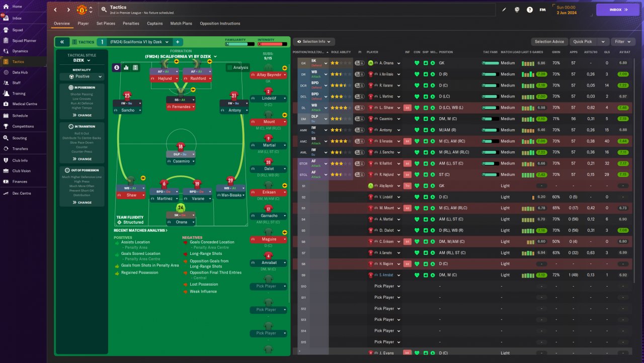
Task: Open the Captains tab
Action: pyautogui.click(x=155, y=24)
